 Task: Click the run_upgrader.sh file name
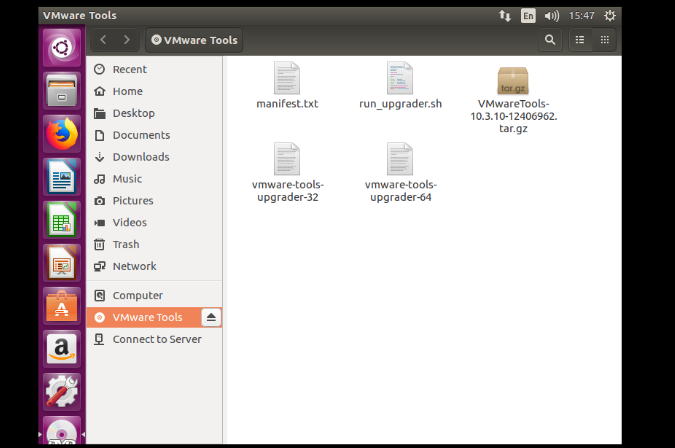[x=400, y=104]
